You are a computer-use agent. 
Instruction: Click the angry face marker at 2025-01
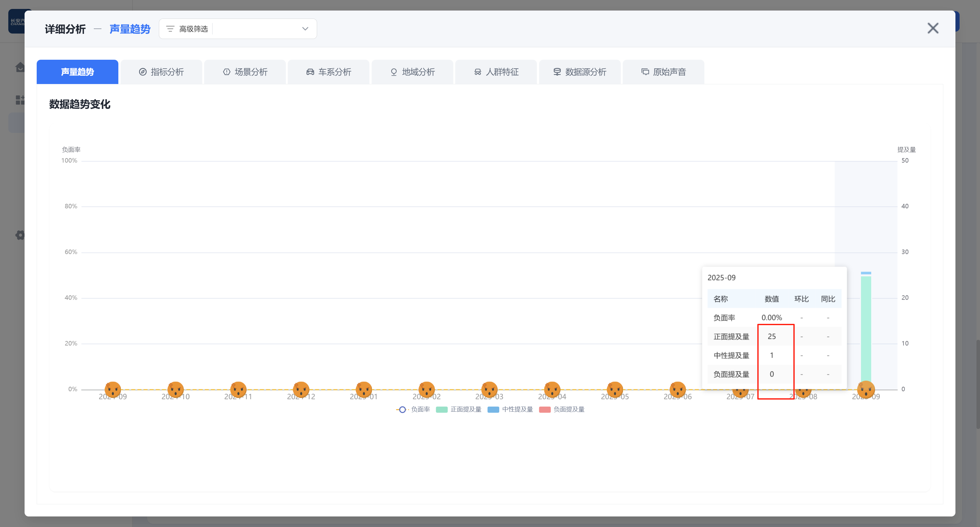pyautogui.click(x=364, y=389)
